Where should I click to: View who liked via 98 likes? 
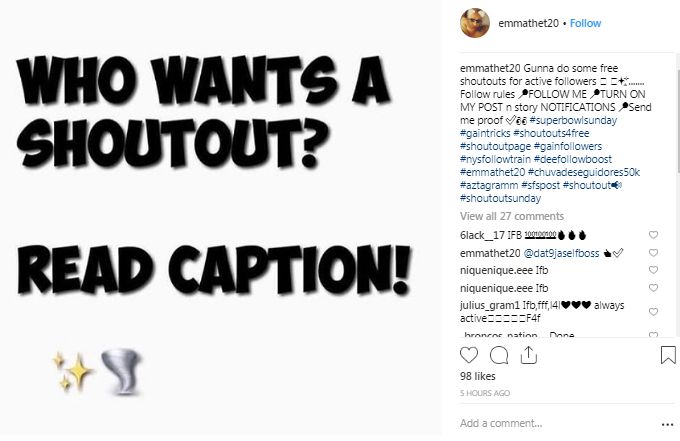477,376
